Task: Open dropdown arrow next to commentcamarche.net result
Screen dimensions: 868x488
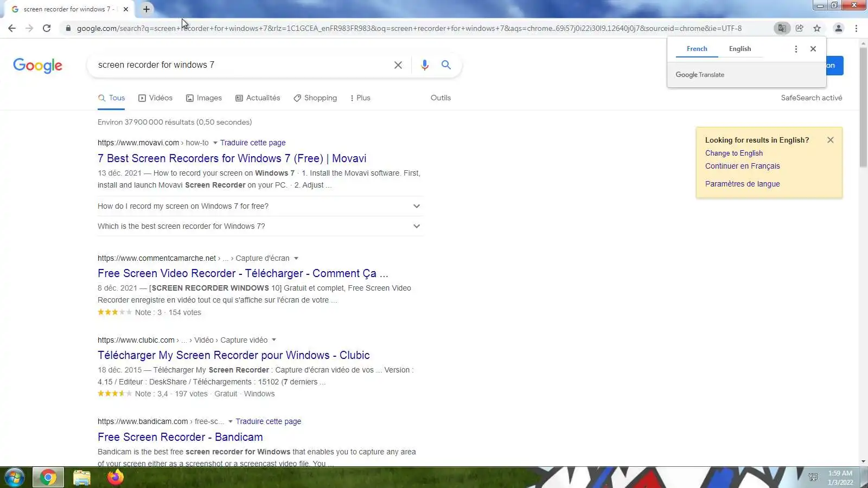Action: tap(296, 259)
